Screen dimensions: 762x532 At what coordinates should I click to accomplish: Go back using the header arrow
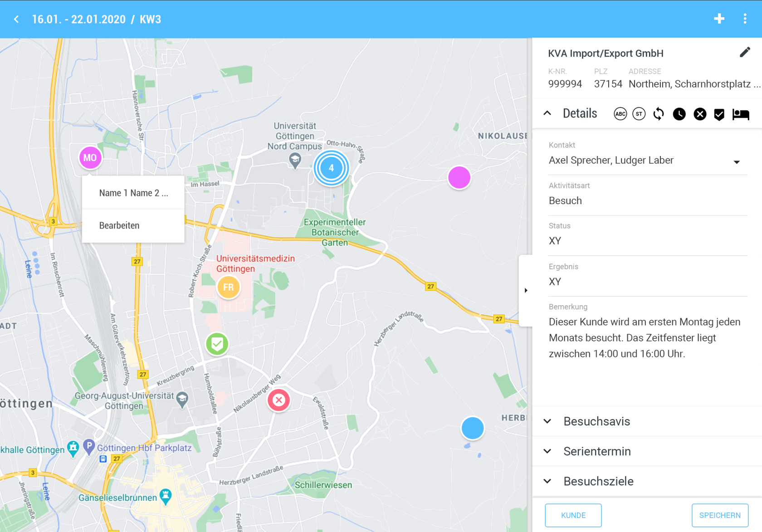[x=16, y=19]
